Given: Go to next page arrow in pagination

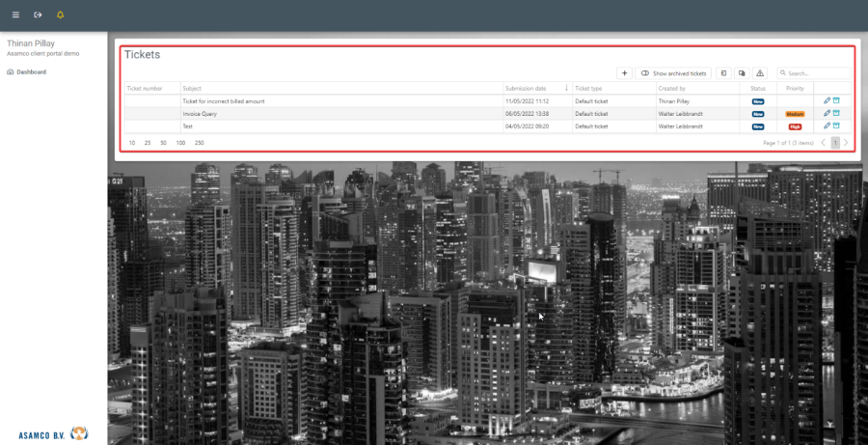Looking at the screenshot, I should tap(846, 143).
